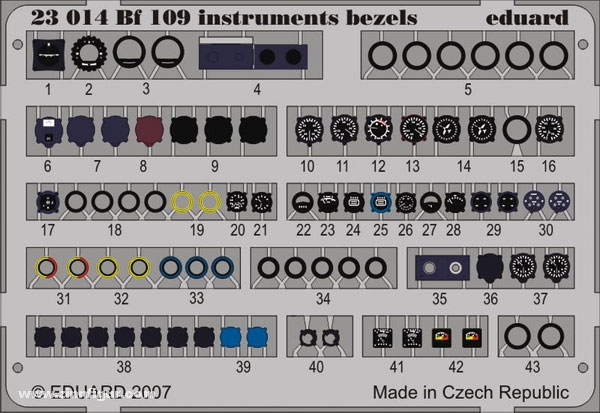Select the dark hexagonal part labeled 36

489,267
